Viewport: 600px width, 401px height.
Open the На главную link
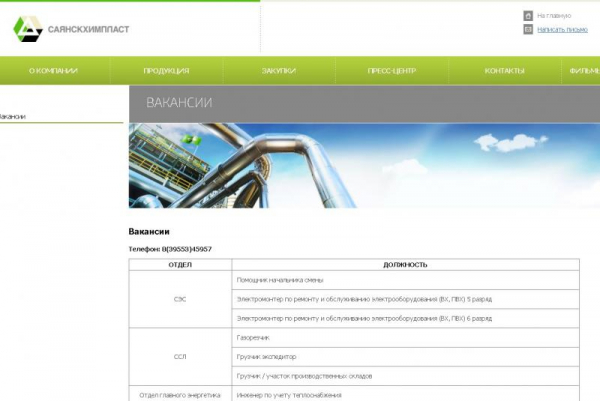tap(554, 16)
